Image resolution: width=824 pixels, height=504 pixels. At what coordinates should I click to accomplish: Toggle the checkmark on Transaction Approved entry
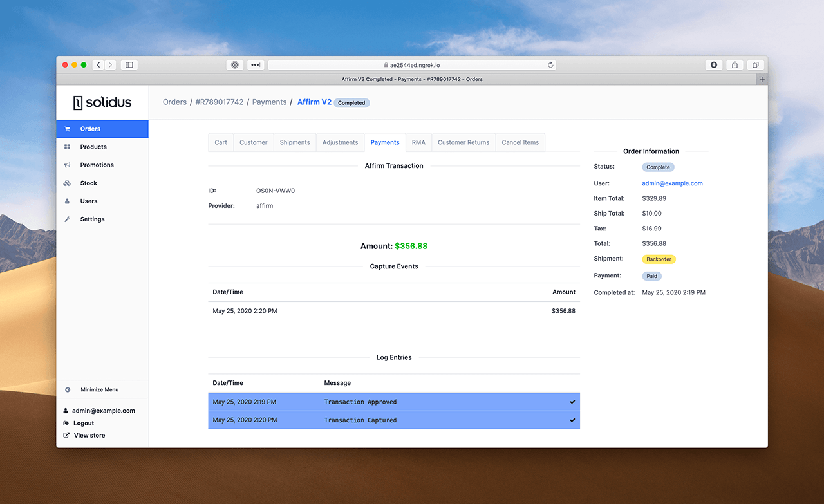click(572, 402)
